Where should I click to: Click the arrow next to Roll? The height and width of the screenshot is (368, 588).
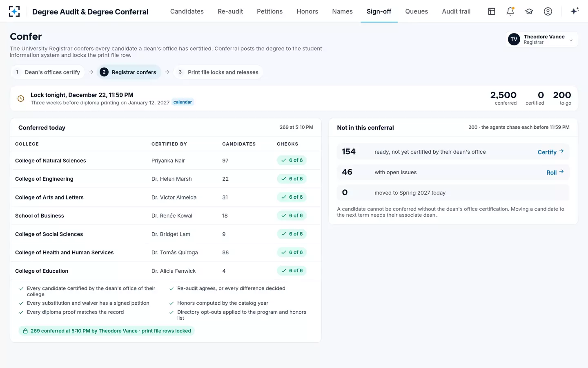click(x=561, y=172)
